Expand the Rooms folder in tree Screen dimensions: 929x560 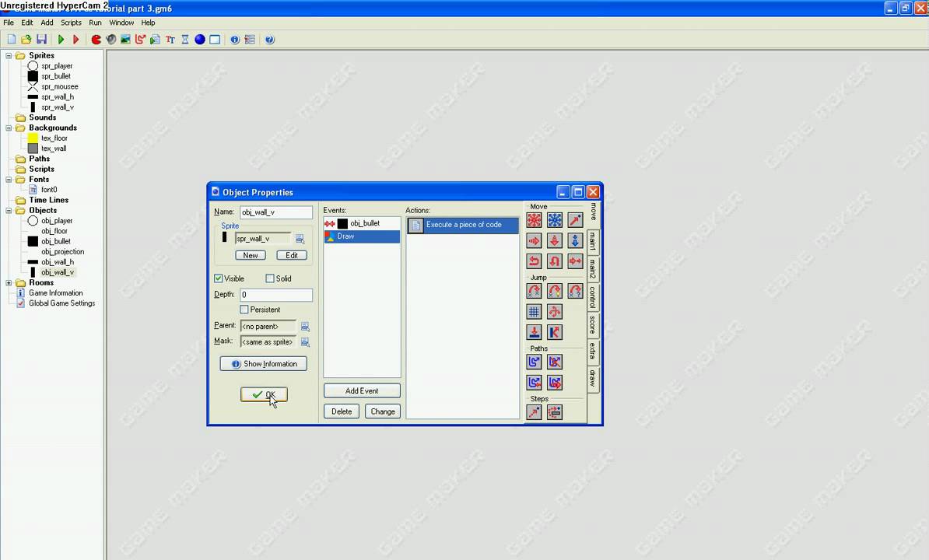pyautogui.click(x=9, y=283)
